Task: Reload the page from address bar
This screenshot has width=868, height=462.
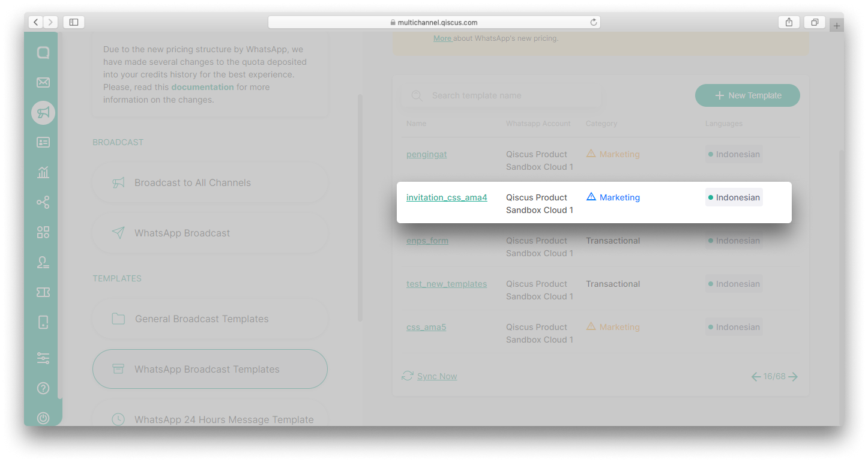Action: tap(594, 22)
